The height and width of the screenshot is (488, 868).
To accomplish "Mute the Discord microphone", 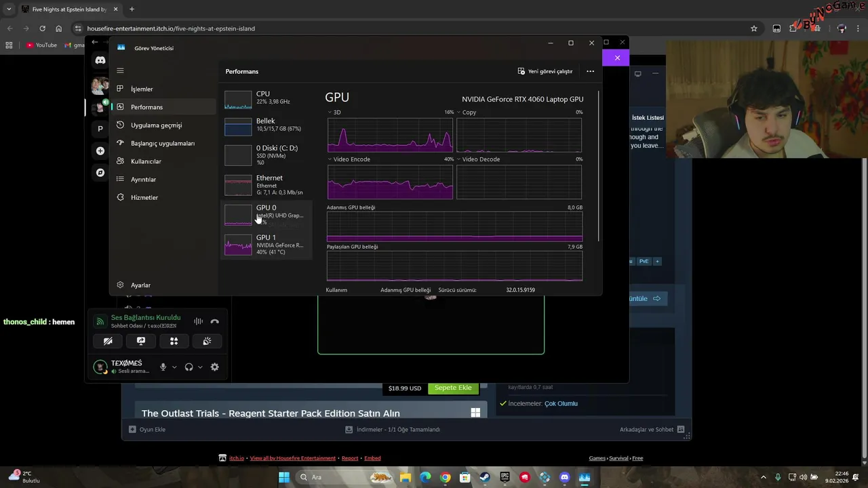I will [x=163, y=367].
